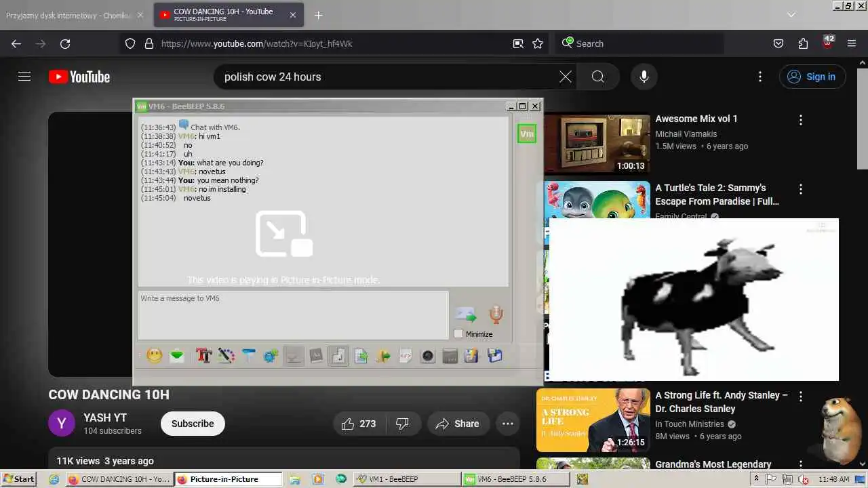Image resolution: width=868 pixels, height=488 pixels.
Task: Click the dark box icon next to camera
Action: coord(450,356)
